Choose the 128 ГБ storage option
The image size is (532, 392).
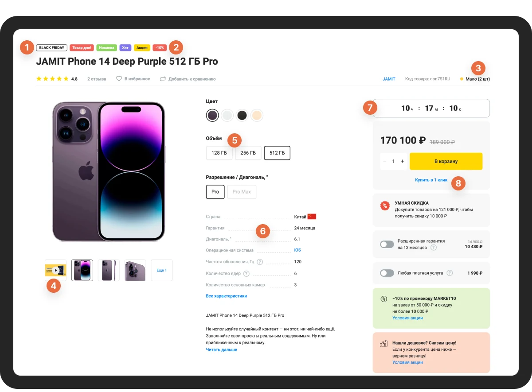(x=219, y=153)
